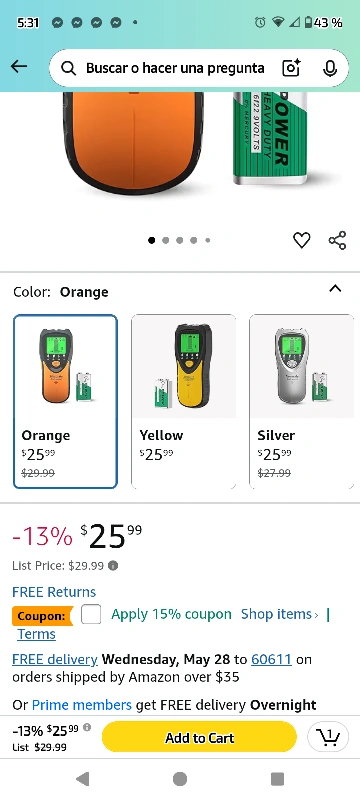Open camera lens search icon
The image size is (360, 800).
point(291,68)
